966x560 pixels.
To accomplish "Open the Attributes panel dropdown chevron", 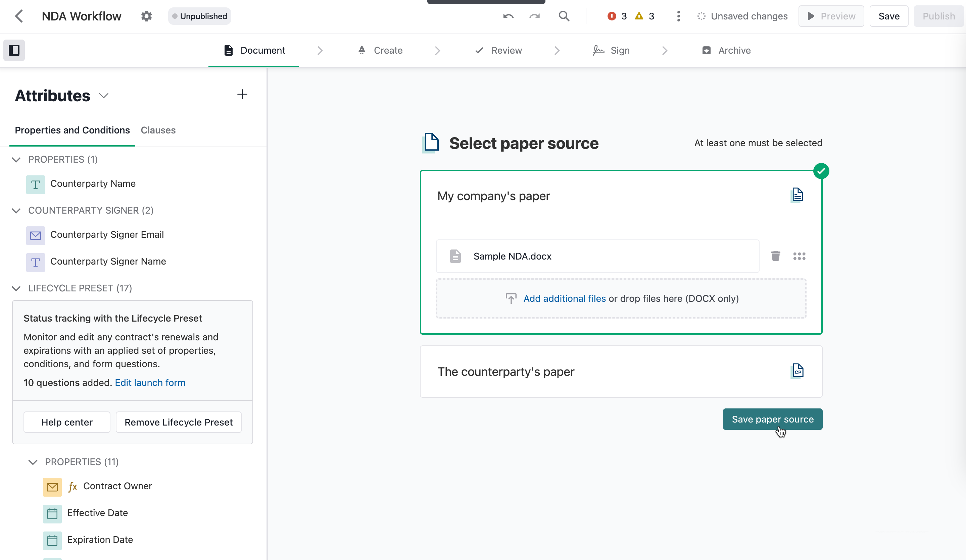I will click(x=103, y=96).
